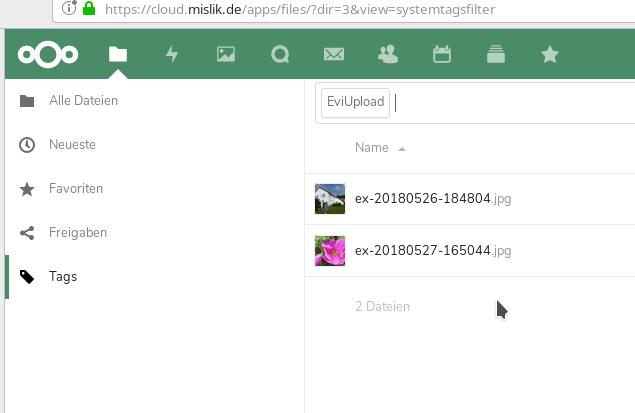Sort files by Name column header
The height and width of the screenshot is (413, 635).
pyautogui.click(x=371, y=148)
